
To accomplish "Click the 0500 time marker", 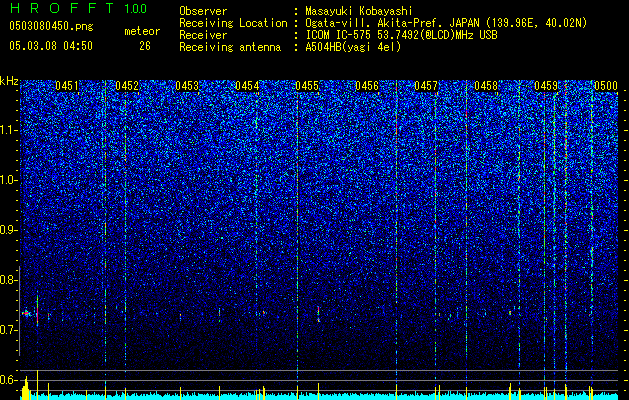I will tap(606, 86).
